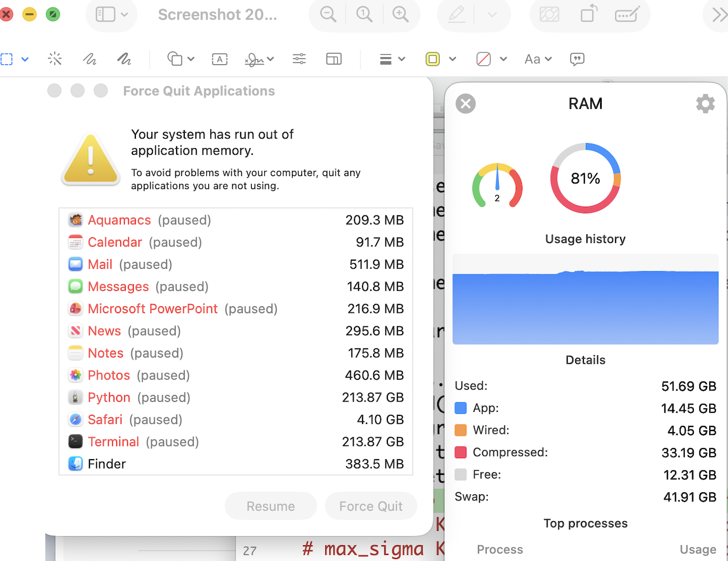Select the Draw tool
Screen dimensions: 728x561
(x=124, y=59)
